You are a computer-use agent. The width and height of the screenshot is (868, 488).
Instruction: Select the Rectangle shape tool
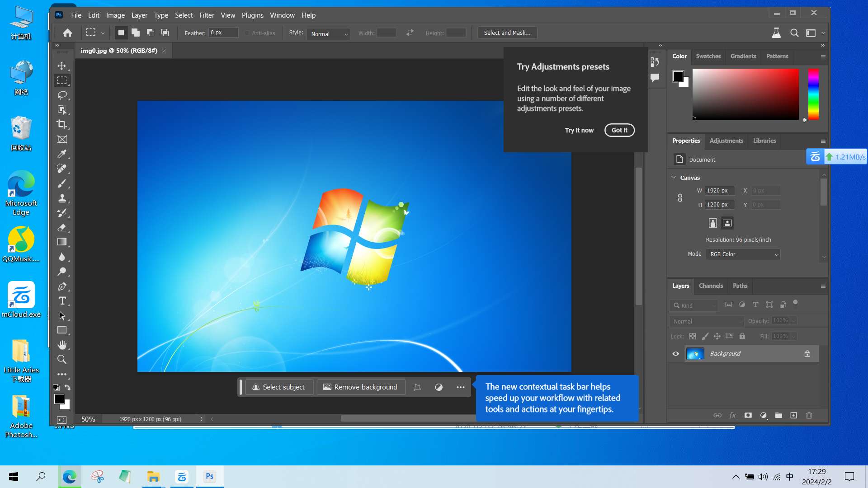pyautogui.click(x=62, y=330)
